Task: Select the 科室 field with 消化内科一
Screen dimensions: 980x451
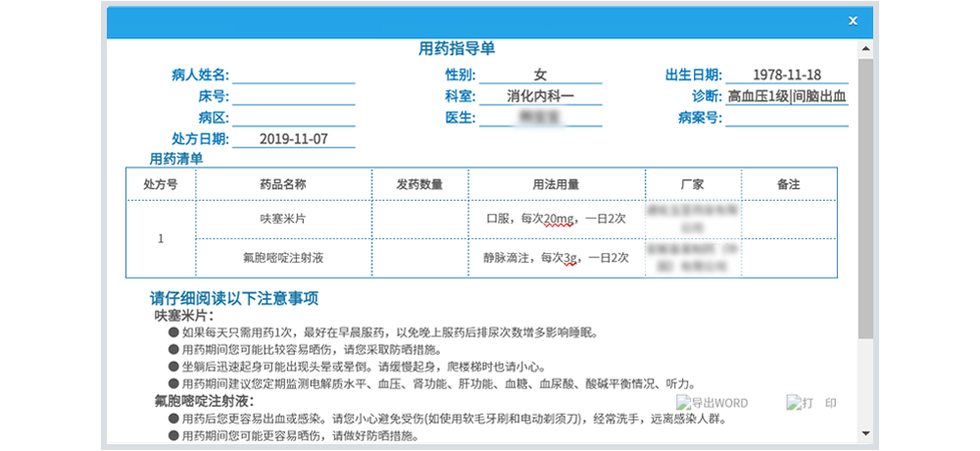Action: point(540,97)
